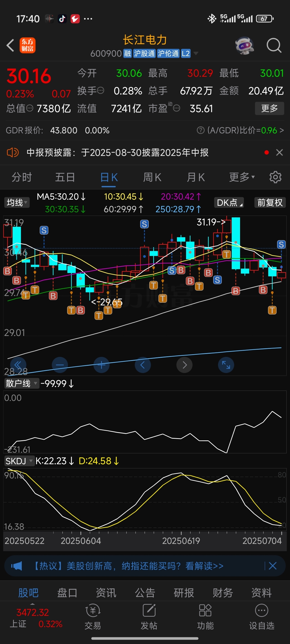The height and width of the screenshot is (644, 290).
Task: Tap the 融 margin tag
Action: click(127, 53)
